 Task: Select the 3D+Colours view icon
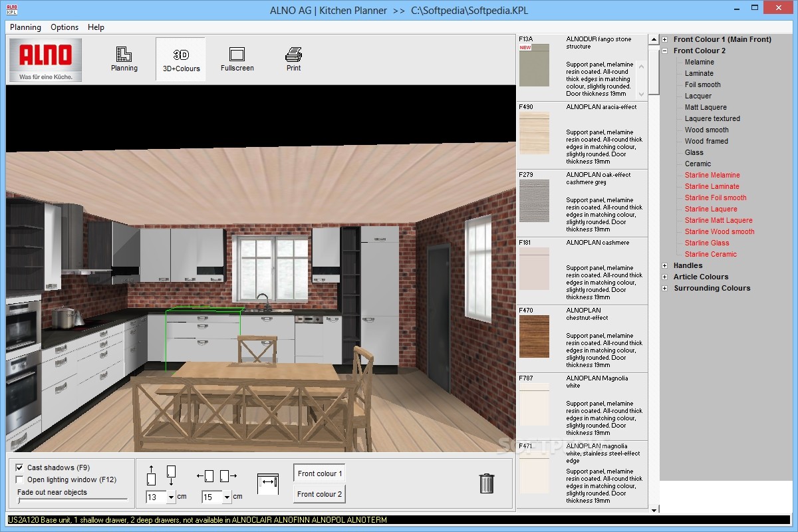181,59
